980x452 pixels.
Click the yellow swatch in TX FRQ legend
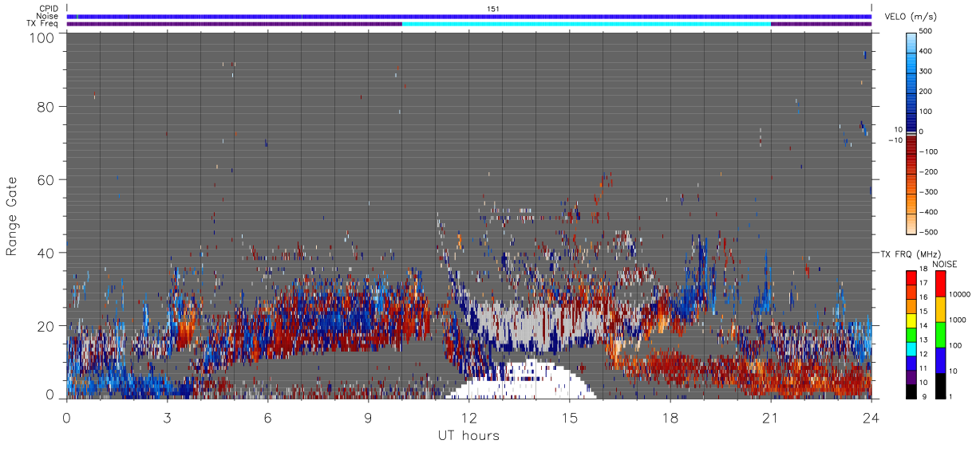point(911,320)
